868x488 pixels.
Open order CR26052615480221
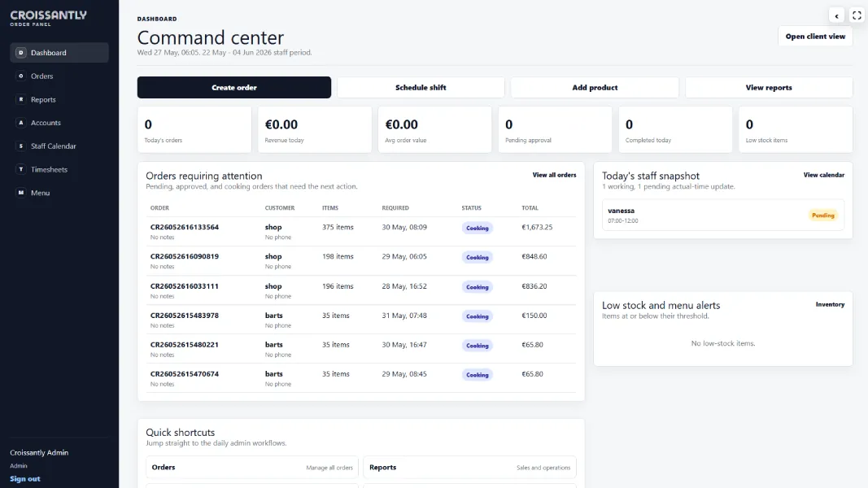[x=185, y=344]
